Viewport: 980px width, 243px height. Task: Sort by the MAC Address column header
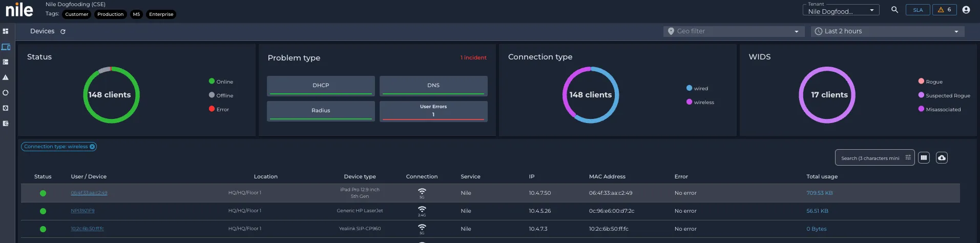click(607, 176)
